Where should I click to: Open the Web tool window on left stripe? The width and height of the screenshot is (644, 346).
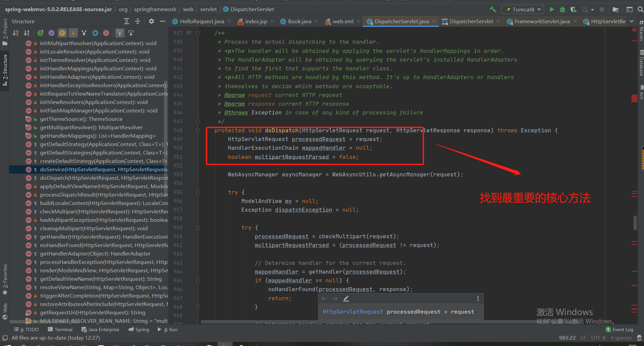[5, 311]
